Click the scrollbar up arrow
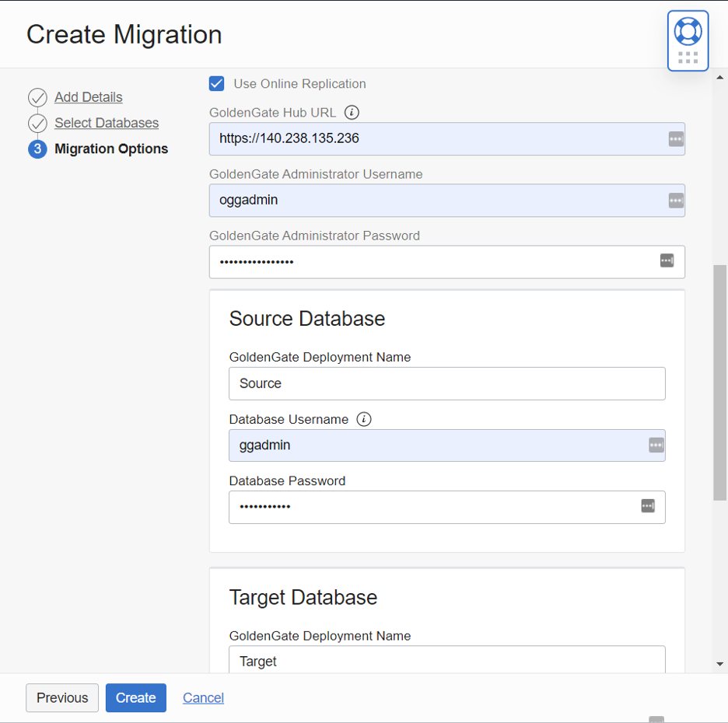 [x=719, y=78]
